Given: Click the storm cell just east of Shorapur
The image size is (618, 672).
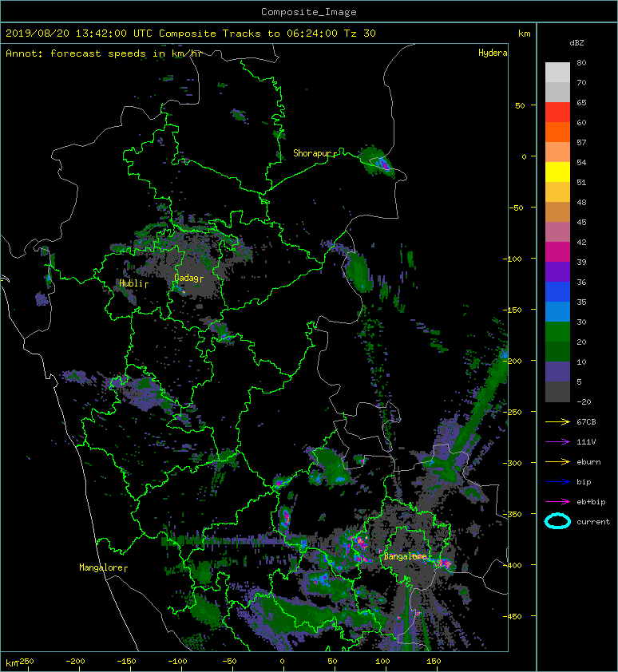Looking at the screenshot, I should click(x=378, y=160).
